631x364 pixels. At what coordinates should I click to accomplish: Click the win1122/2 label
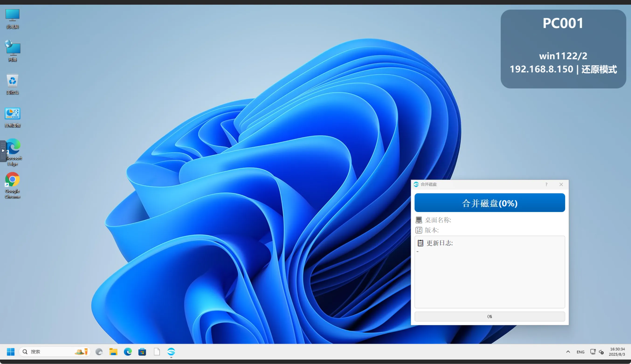click(x=563, y=56)
